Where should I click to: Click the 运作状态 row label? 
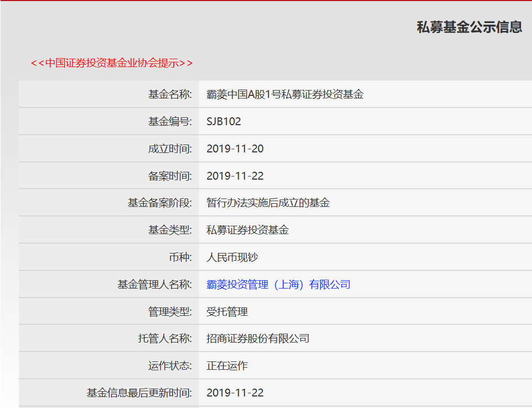(170, 366)
